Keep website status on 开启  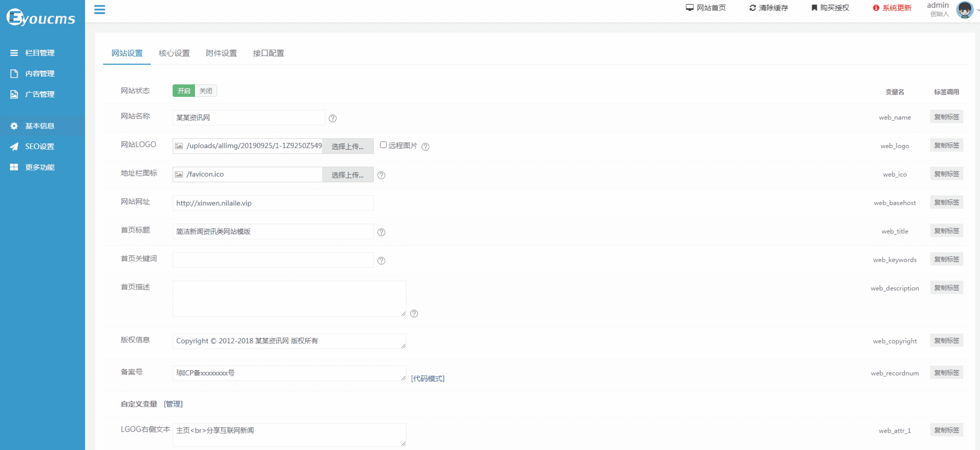click(184, 90)
